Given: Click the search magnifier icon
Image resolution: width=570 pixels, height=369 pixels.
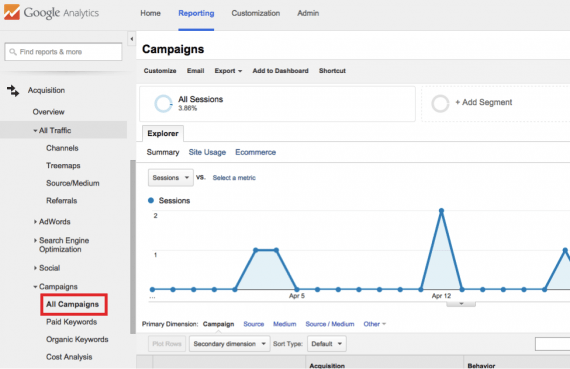Looking at the screenshot, I should 13,52.
